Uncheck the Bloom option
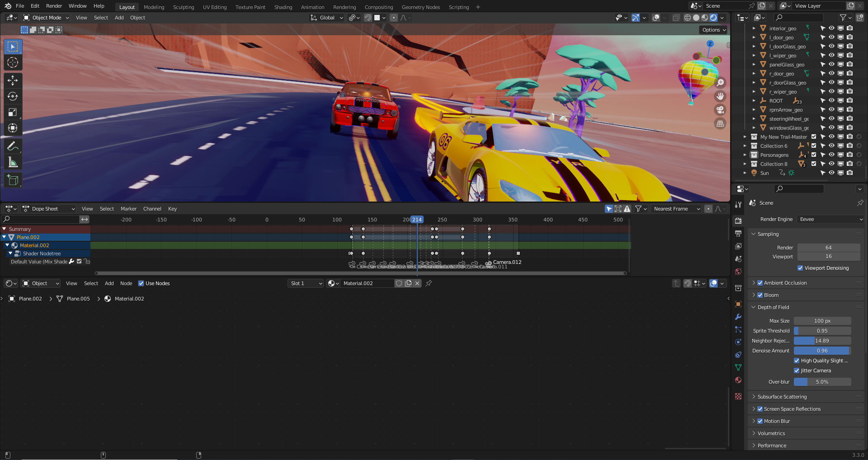 tap(760, 295)
